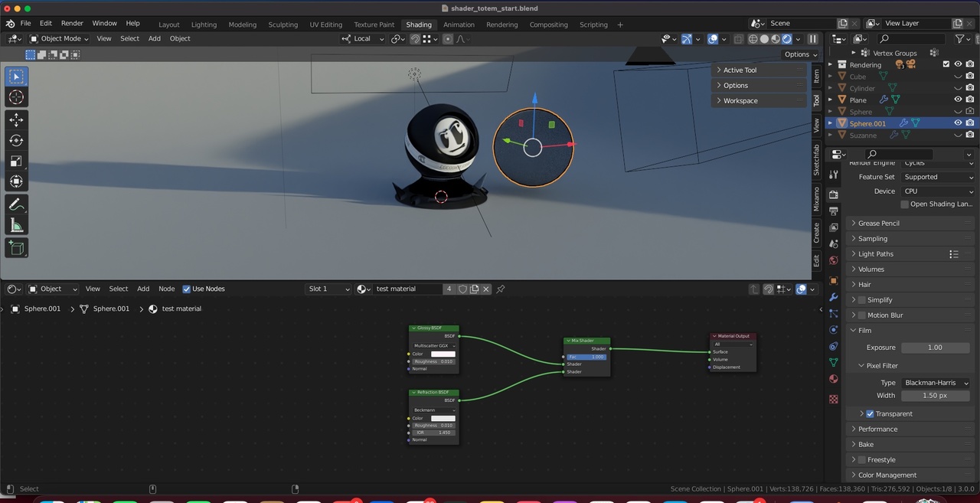This screenshot has width=980, height=503.
Task: Select the 3D Cursor tool
Action: click(16, 97)
